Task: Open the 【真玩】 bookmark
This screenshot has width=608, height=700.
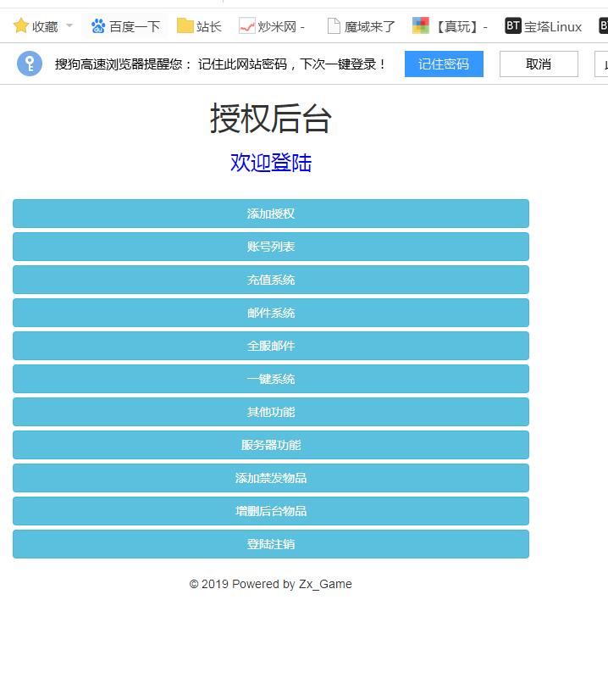Action: [450, 26]
